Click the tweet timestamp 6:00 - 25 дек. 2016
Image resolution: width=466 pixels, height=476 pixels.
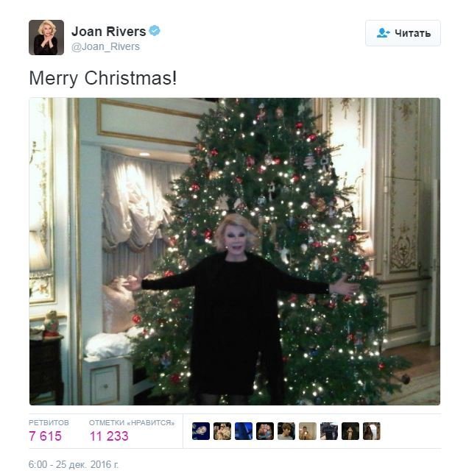(x=73, y=464)
